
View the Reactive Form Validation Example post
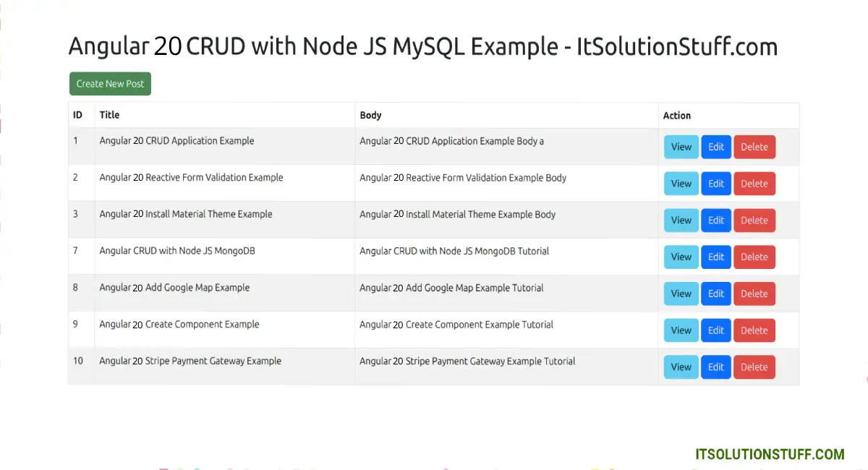point(681,184)
